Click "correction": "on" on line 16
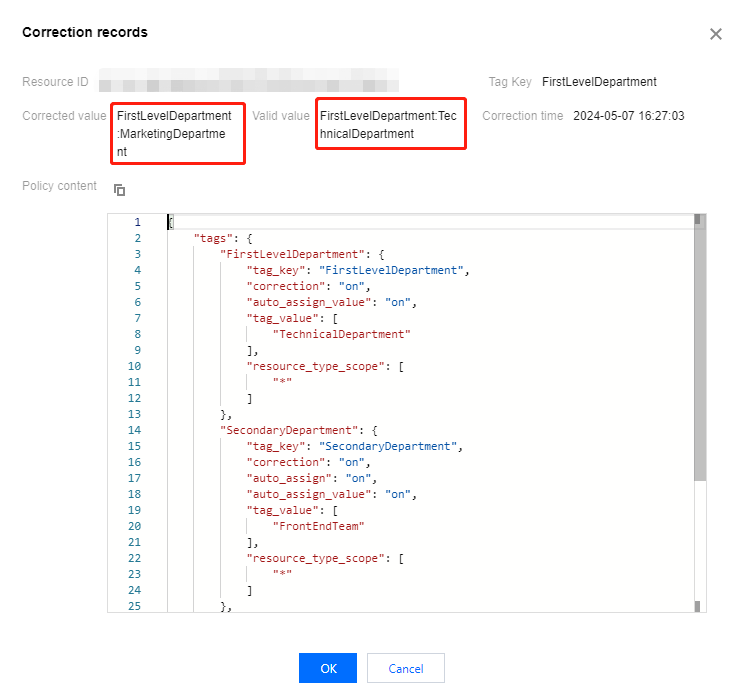 pos(308,462)
